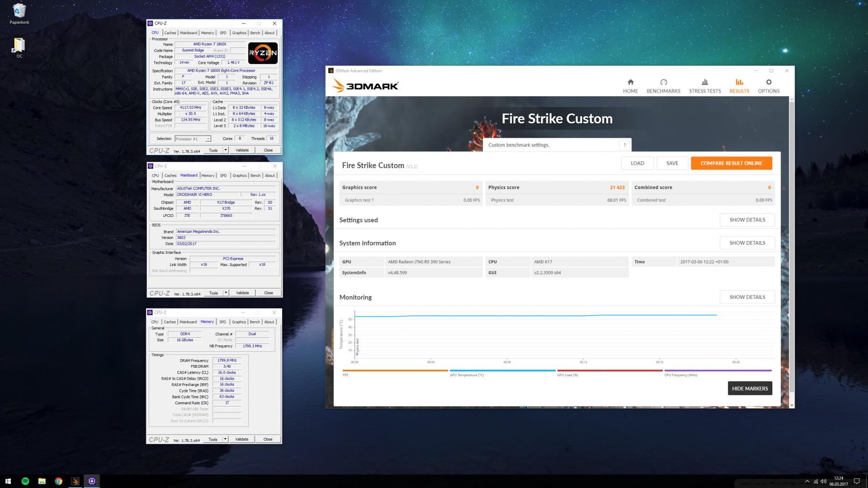Launch Spotify from the taskbar
This screenshot has height=488, width=868.
(25, 481)
